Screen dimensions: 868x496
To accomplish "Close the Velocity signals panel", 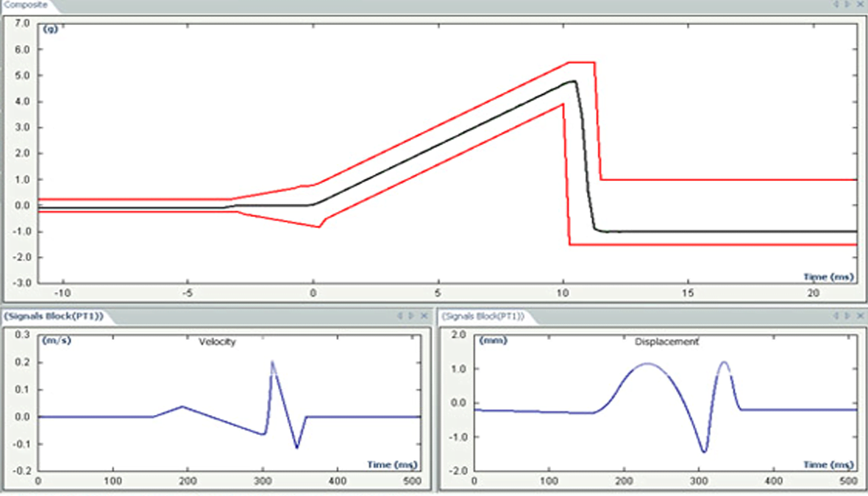I will coord(423,316).
